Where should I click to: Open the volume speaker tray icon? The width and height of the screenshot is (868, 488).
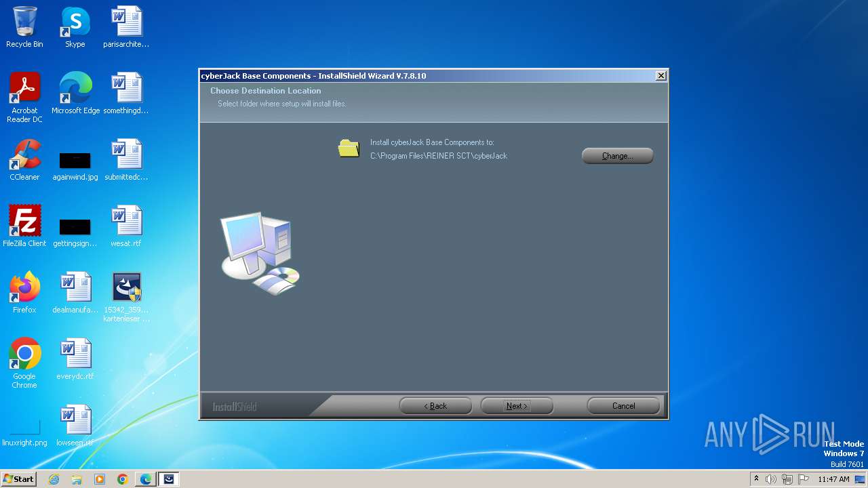tap(771, 479)
